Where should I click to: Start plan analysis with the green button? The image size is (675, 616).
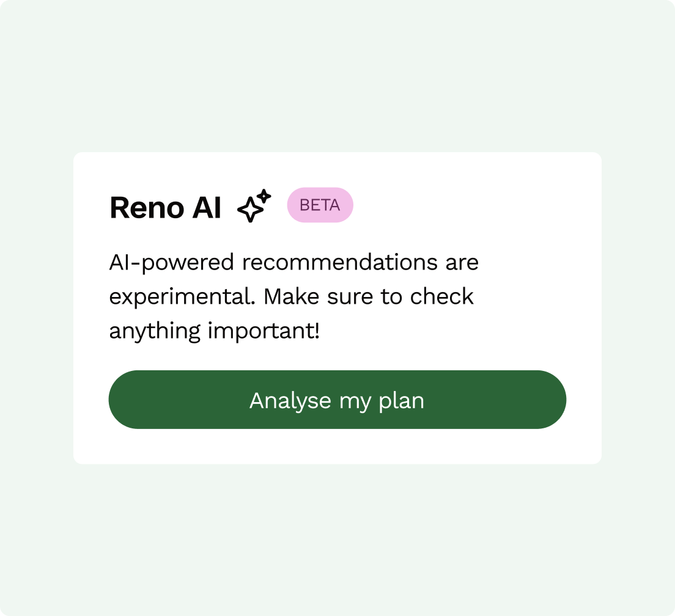coord(337,400)
